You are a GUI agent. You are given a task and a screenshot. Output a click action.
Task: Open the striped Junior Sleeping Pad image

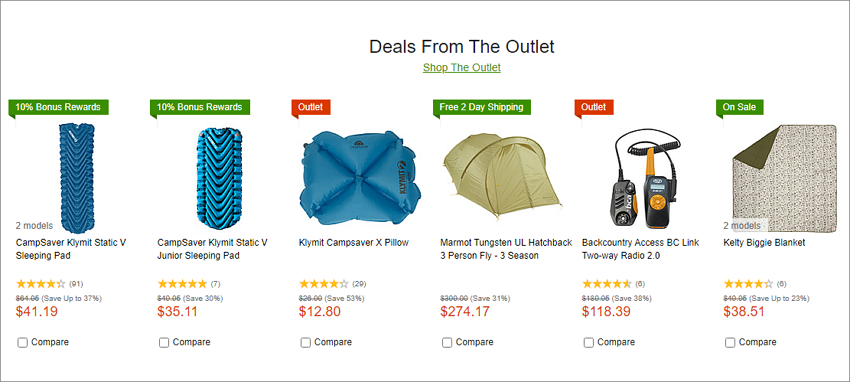coord(218,178)
